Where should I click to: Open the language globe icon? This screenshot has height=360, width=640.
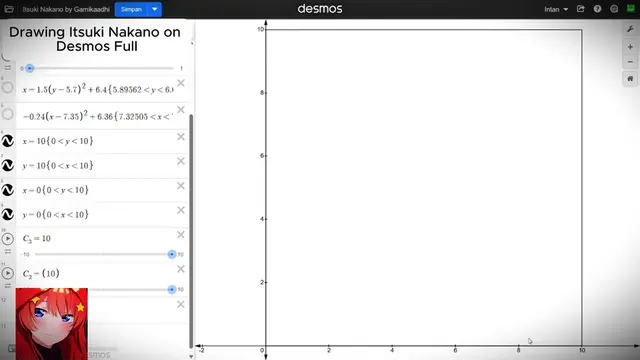614,9
